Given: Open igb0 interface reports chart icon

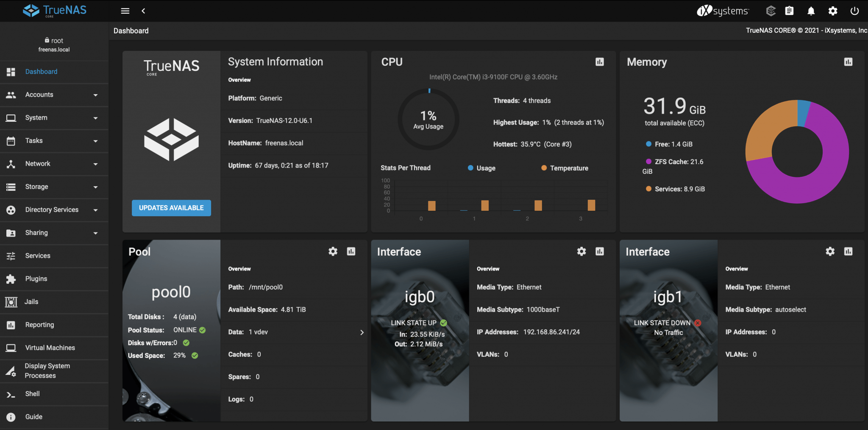Looking at the screenshot, I should (x=600, y=251).
